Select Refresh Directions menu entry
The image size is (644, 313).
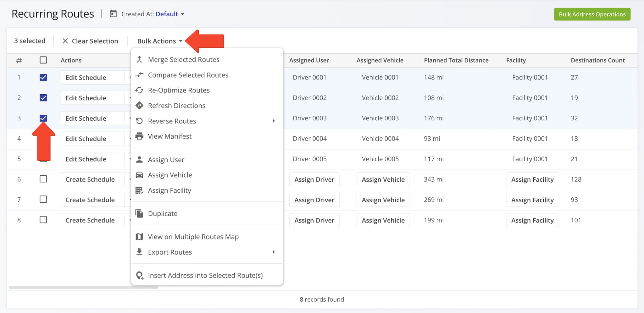tap(207, 106)
